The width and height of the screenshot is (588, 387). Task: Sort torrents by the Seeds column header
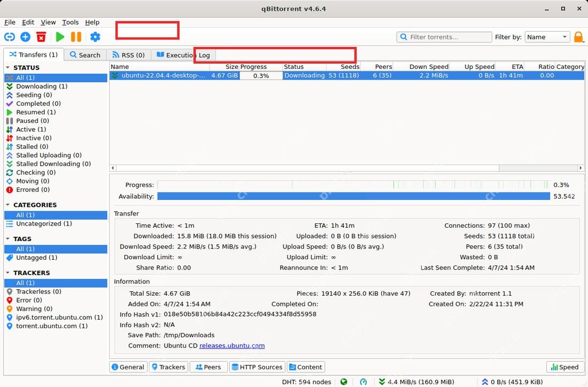(344, 66)
